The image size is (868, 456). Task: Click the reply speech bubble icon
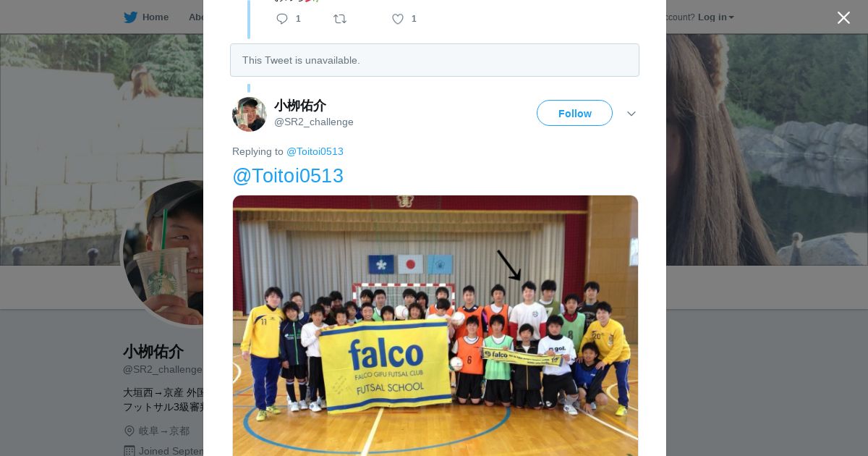tap(282, 19)
